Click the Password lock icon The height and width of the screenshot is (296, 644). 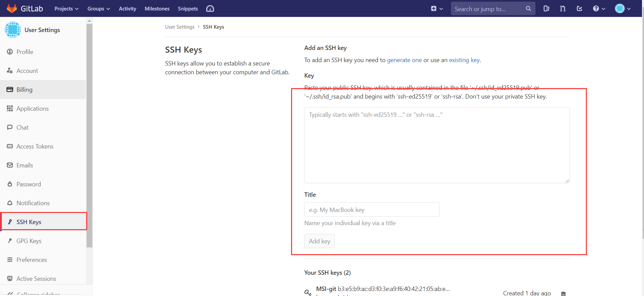[x=10, y=184]
